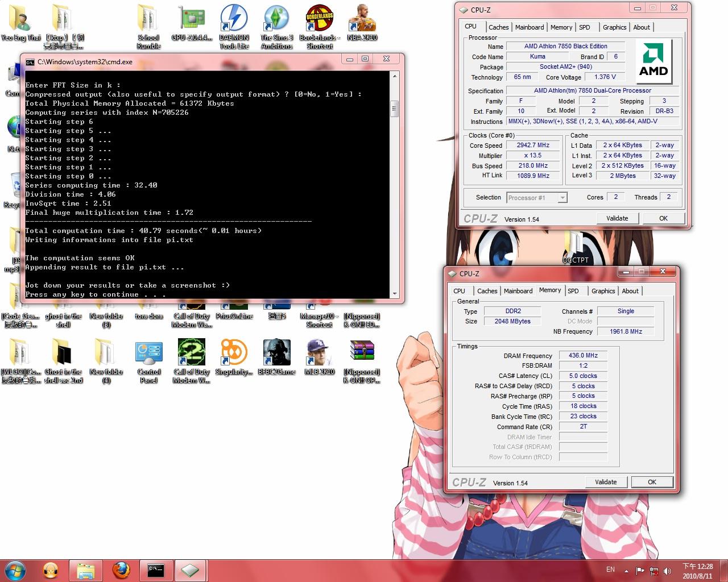Screen dimensions: 728x582
Task: Click the cmd.exe vertical scrollbar thumb
Action: click(395, 109)
